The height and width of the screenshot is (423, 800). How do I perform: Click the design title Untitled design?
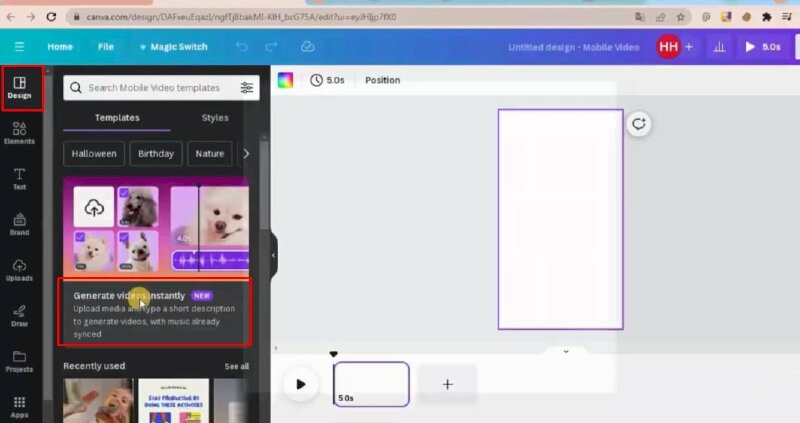coord(573,47)
